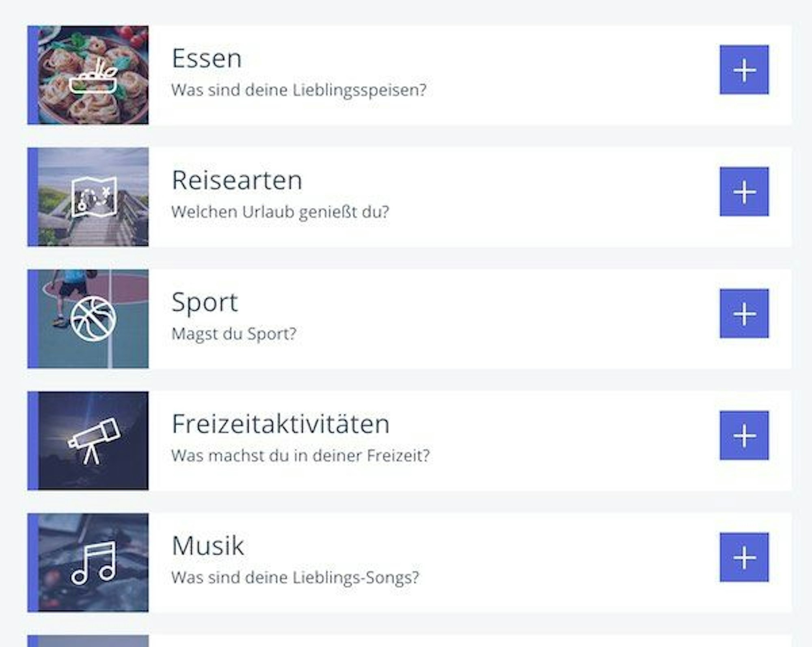Select "Was machst du in deiner Freizeit?" text
This screenshot has width=812, height=647.
[x=300, y=456]
